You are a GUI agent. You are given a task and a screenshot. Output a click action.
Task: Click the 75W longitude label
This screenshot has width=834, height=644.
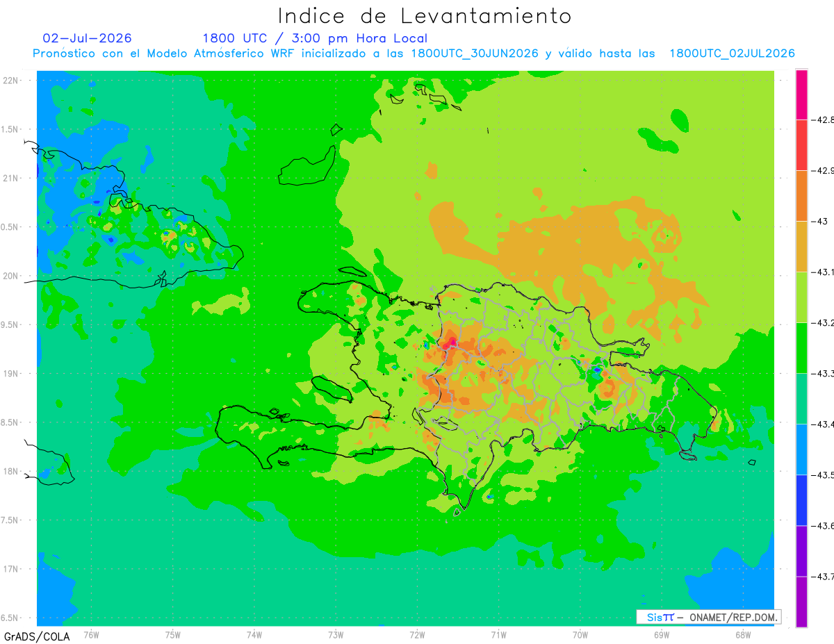173,634
